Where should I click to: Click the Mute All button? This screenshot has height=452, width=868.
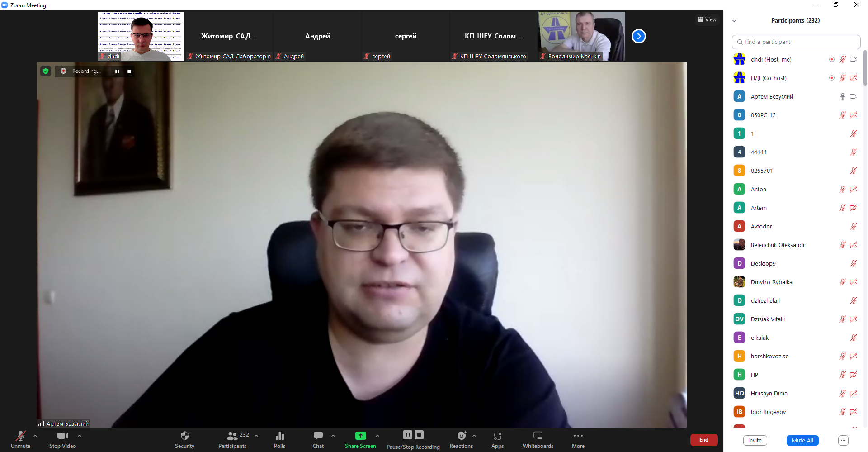(802, 440)
